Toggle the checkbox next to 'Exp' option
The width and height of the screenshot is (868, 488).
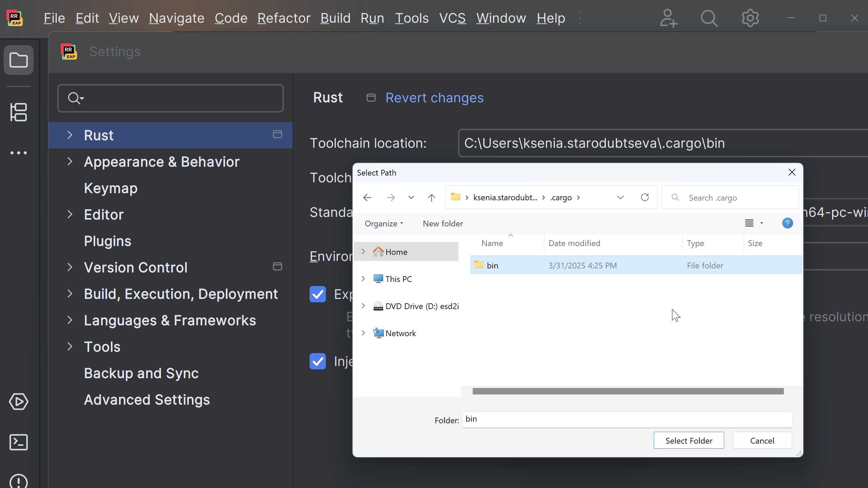318,294
